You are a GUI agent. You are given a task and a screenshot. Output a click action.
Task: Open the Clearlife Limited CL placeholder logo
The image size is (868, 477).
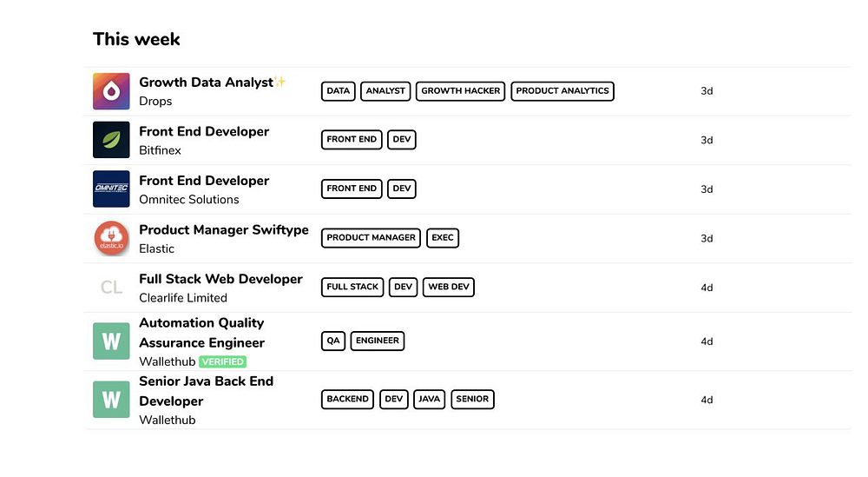coord(111,287)
